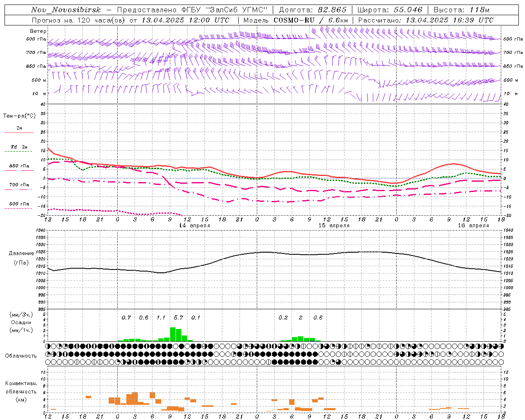Image resolution: width=525 pixels, height=420 pixels.
Task: Click the 'Конвективн. облачность' label
Action: click(x=21, y=388)
